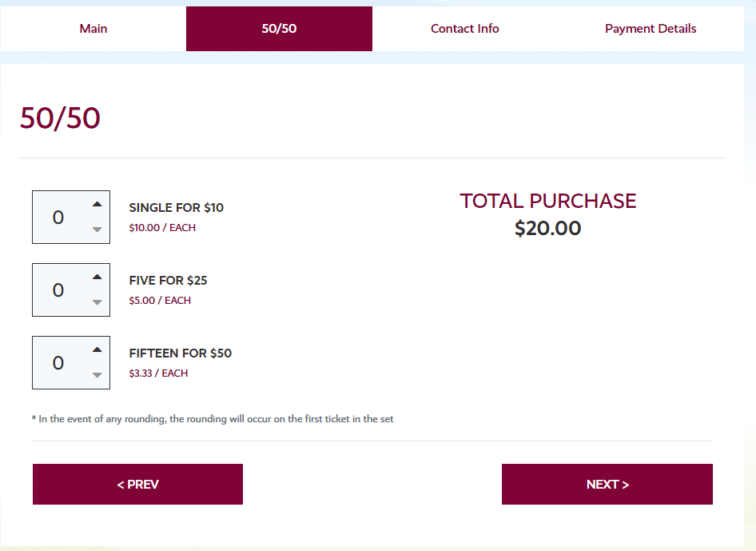
Task: Click the Fifteen for $50 label
Action: (x=181, y=353)
